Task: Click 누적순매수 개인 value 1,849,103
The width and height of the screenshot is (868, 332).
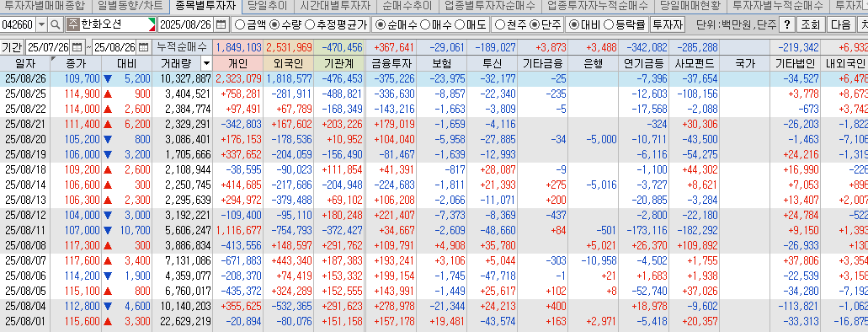Action: (239, 47)
